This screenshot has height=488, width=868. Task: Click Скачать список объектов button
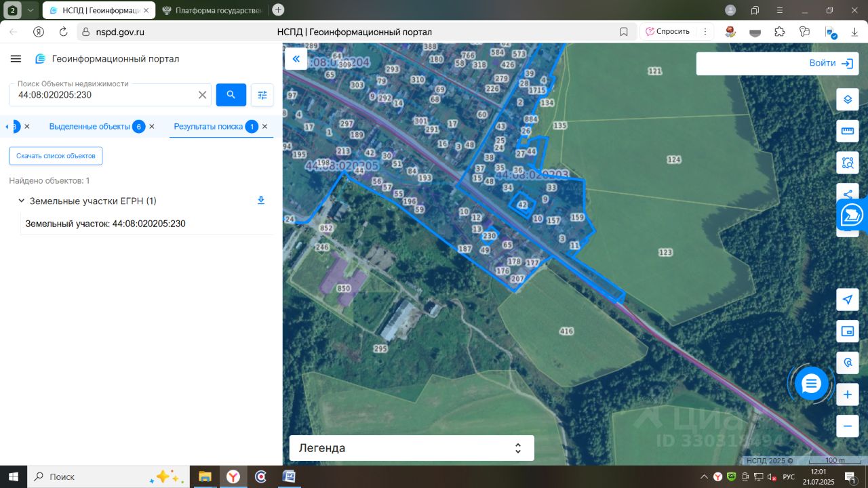56,156
